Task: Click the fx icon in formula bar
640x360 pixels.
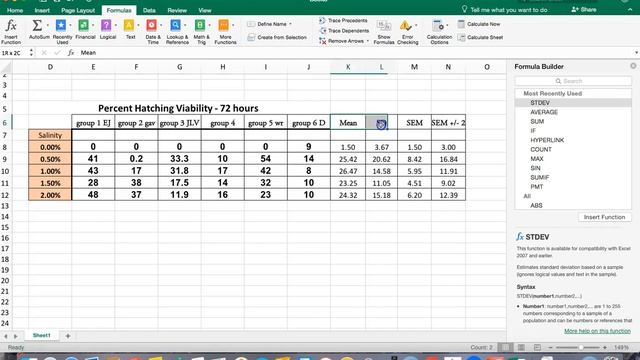Action: point(71,53)
